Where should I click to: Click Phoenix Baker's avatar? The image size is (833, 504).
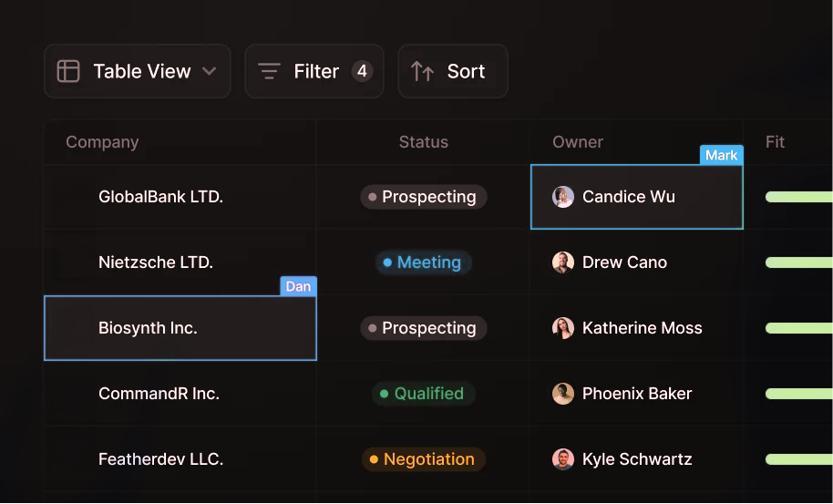[563, 394]
